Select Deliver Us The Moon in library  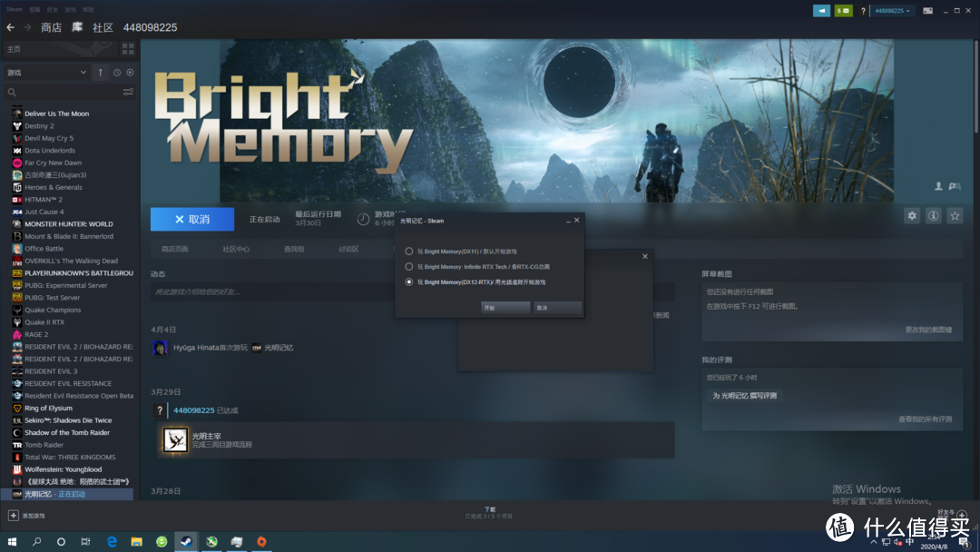(x=57, y=113)
